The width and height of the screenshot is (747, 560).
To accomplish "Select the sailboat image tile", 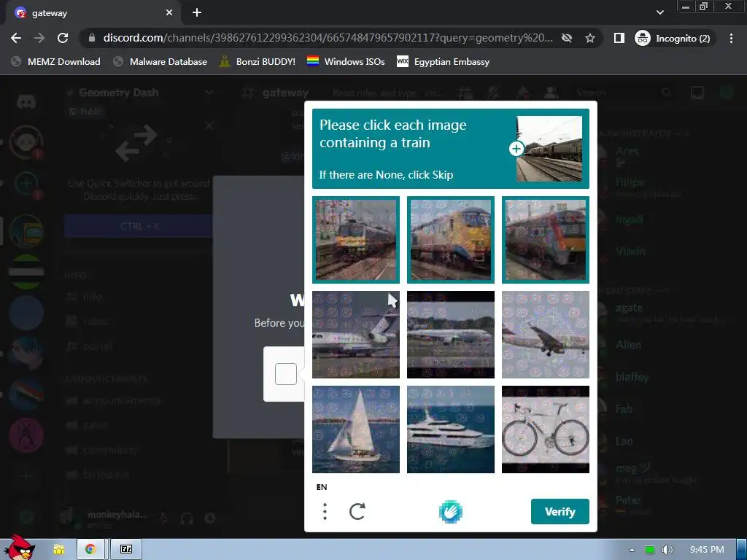I will (x=356, y=429).
